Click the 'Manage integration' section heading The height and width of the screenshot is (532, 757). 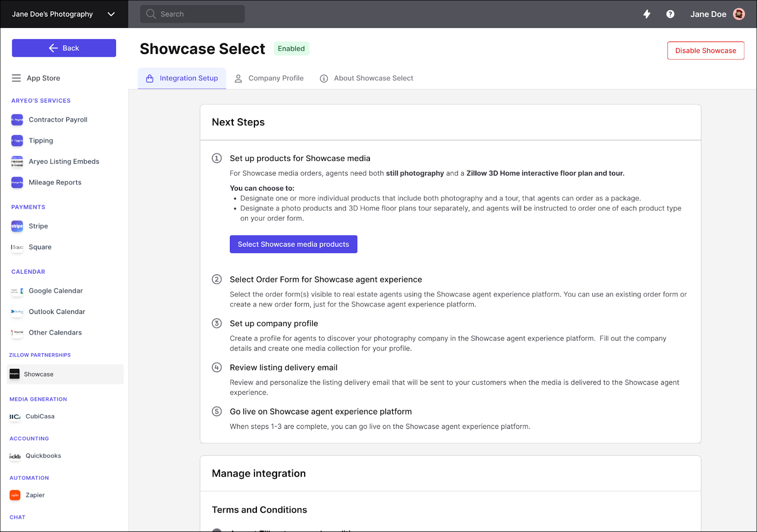259,473
